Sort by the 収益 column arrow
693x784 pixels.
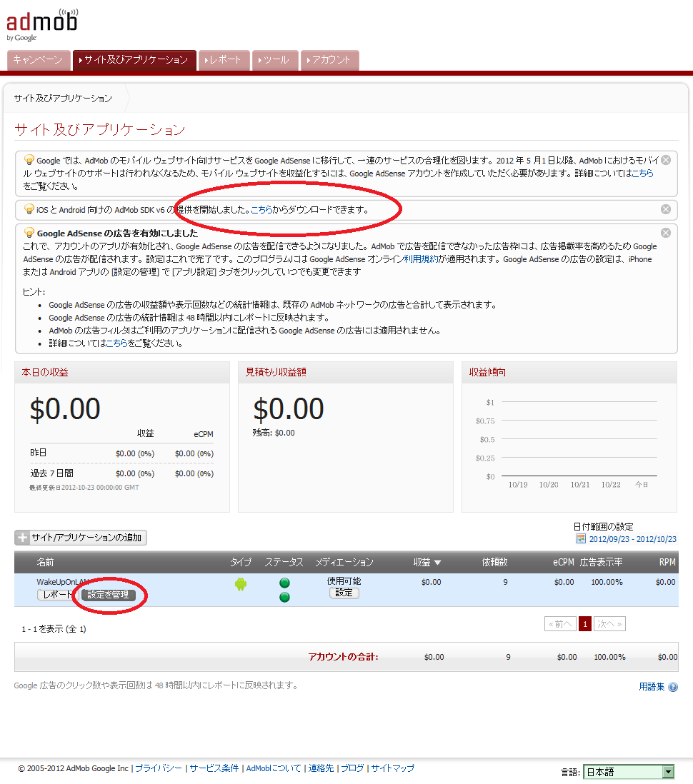coord(438,563)
